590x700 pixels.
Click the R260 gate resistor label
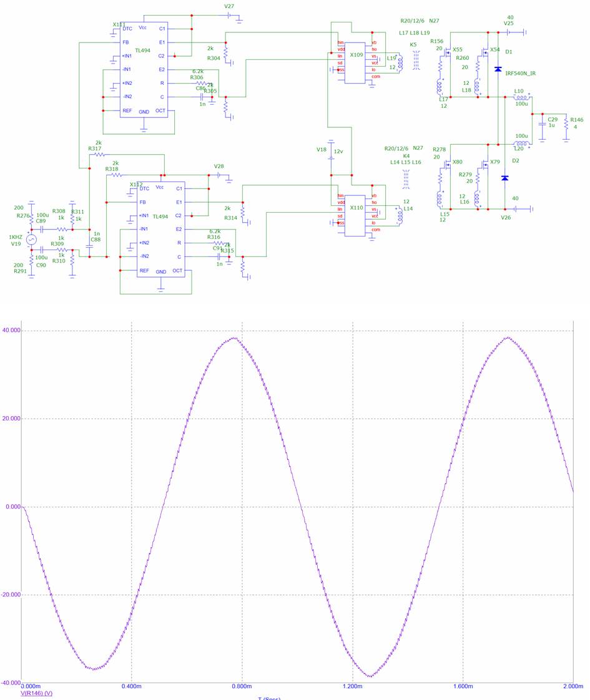463,58
